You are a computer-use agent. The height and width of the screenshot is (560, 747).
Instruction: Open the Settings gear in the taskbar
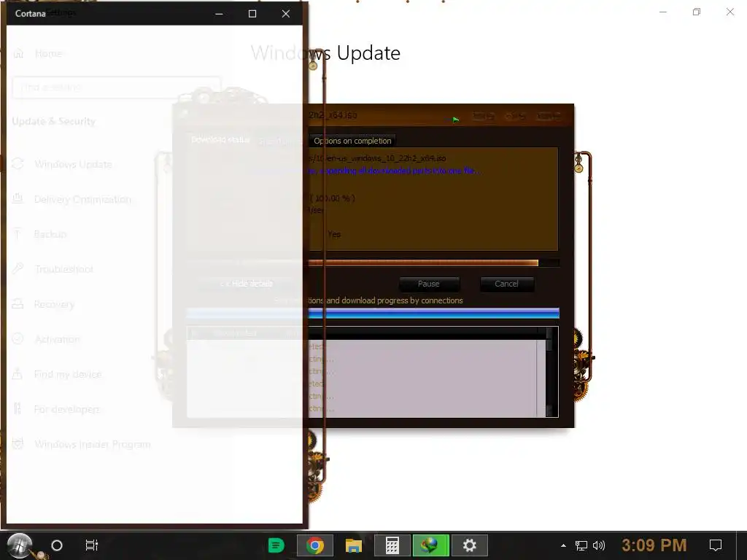pos(469,545)
